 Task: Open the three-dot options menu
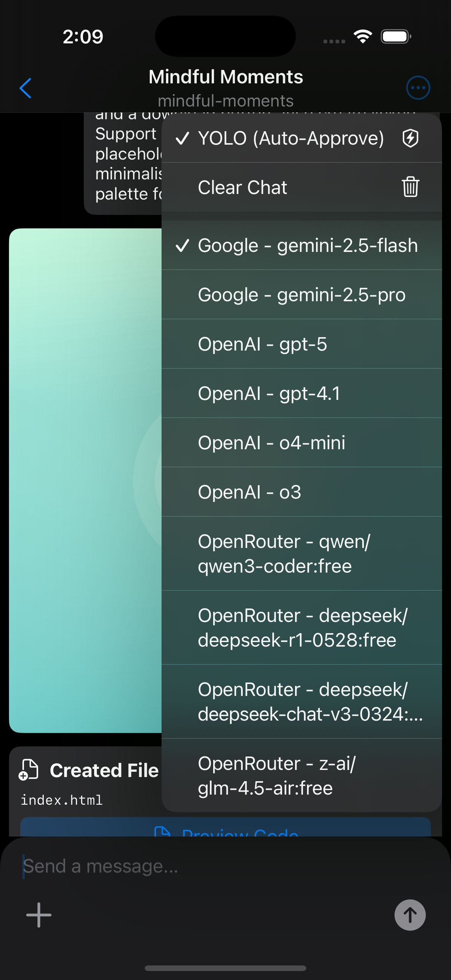(x=418, y=87)
